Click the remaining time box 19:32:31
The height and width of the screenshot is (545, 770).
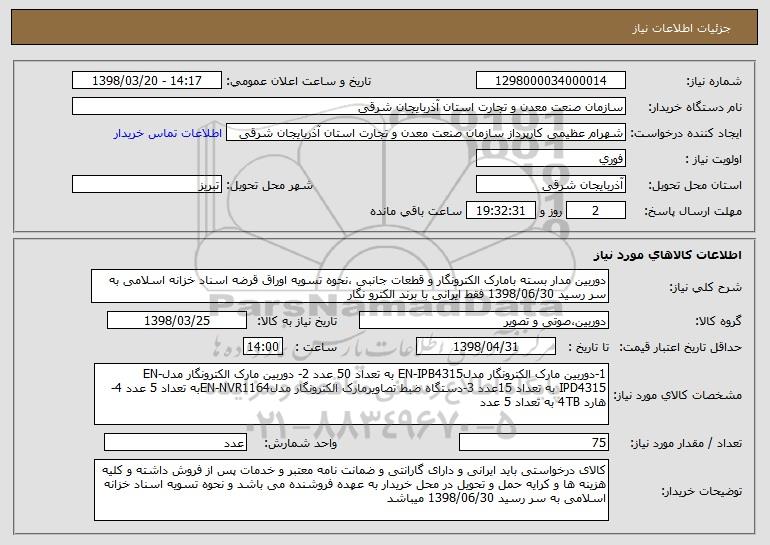click(x=500, y=211)
